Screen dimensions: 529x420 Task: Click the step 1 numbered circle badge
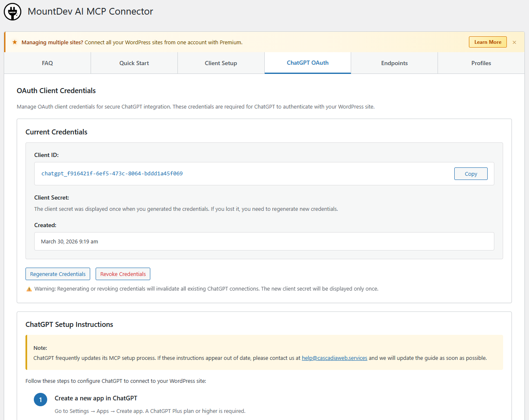pyautogui.click(x=40, y=399)
